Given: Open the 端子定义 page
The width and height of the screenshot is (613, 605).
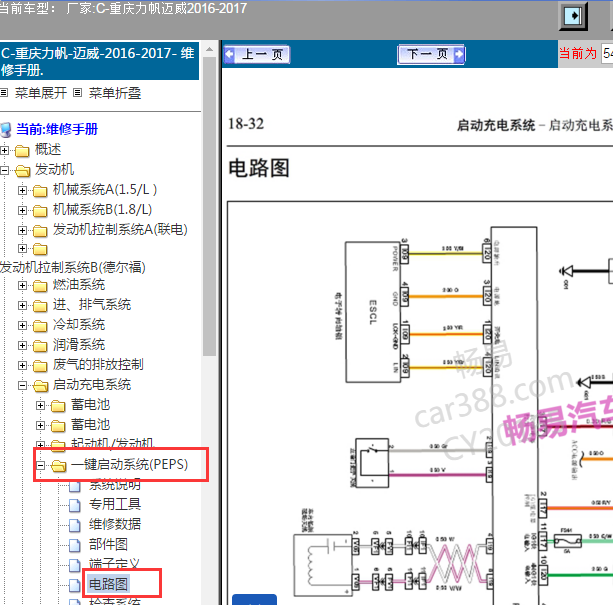Looking at the screenshot, I should (x=114, y=563).
